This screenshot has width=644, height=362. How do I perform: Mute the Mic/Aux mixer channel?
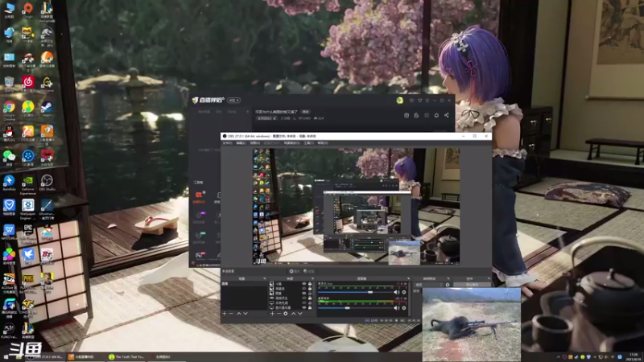(x=396, y=292)
